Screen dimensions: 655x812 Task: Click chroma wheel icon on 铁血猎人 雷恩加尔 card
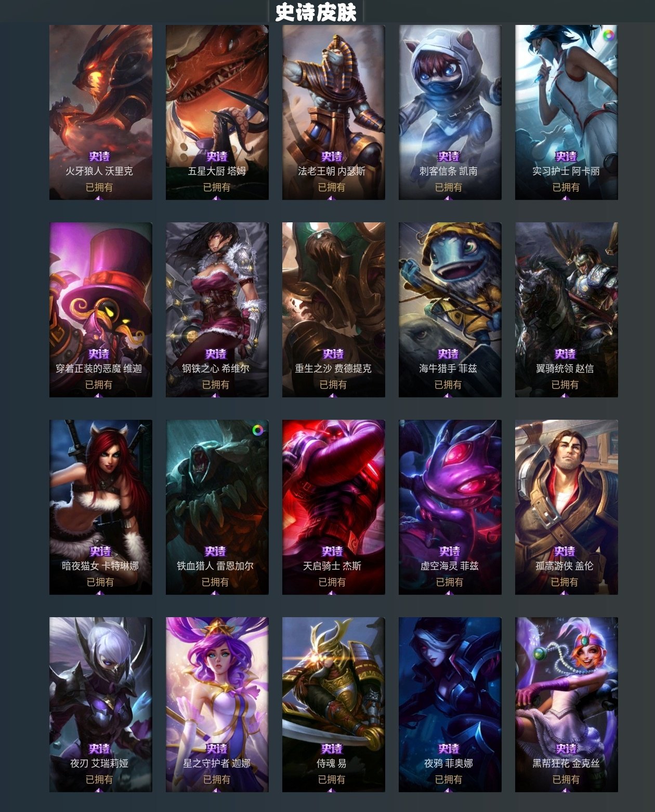point(258,430)
